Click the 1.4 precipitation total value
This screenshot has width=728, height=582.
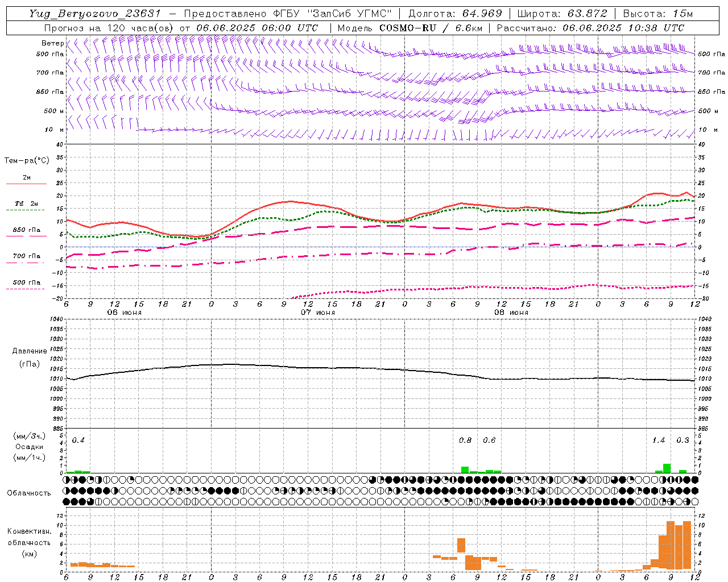pyautogui.click(x=659, y=440)
